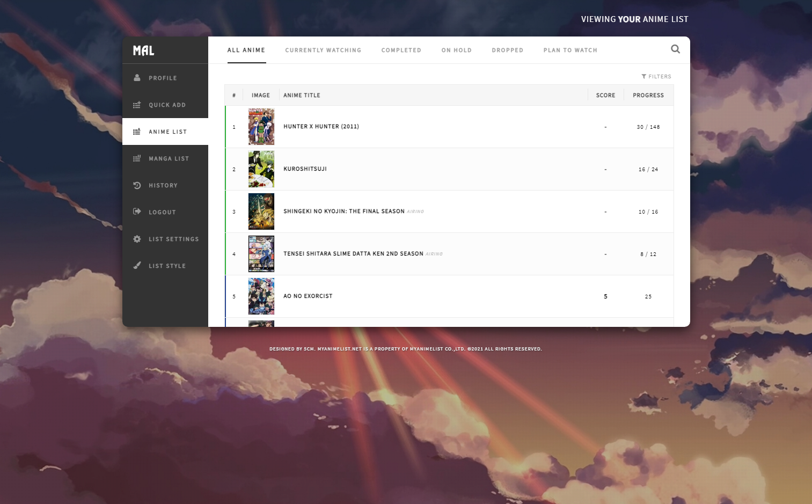Open History using its clock icon

click(x=137, y=185)
